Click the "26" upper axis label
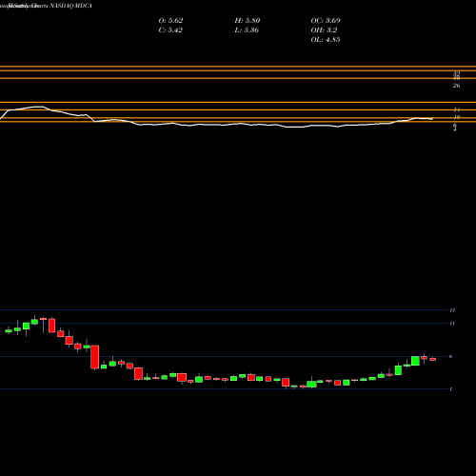Image resolution: width=476 pixels, height=476 pixels. pyautogui.click(x=456, y=86)
